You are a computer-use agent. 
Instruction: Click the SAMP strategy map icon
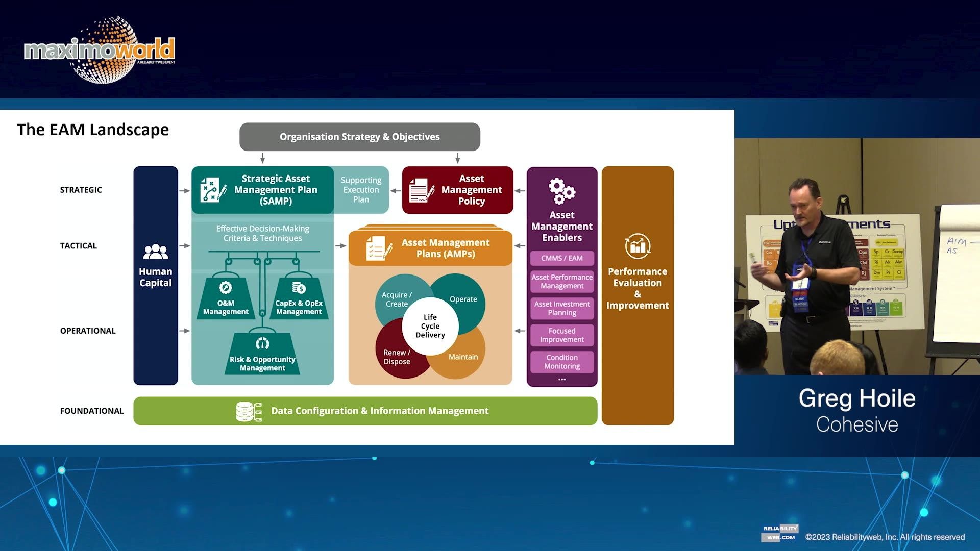pyautogui.click(x=212, y=190)
